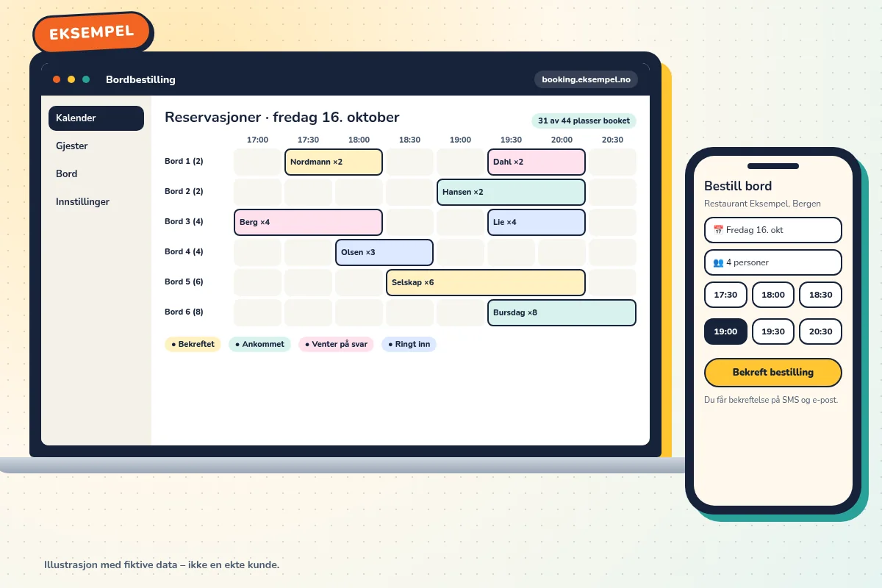The width and height of the screenshot is (882, 588).
Task: Click the 17:00 column header
Action: 257,140
